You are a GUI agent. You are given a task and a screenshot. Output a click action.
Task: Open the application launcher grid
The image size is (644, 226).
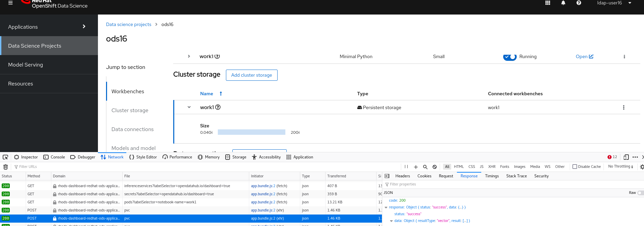548,3
